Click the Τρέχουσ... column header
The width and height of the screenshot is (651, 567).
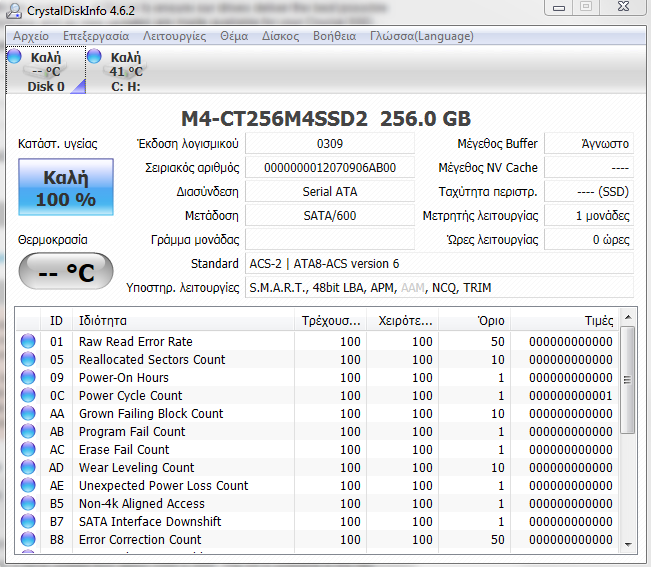coord(330,320)
